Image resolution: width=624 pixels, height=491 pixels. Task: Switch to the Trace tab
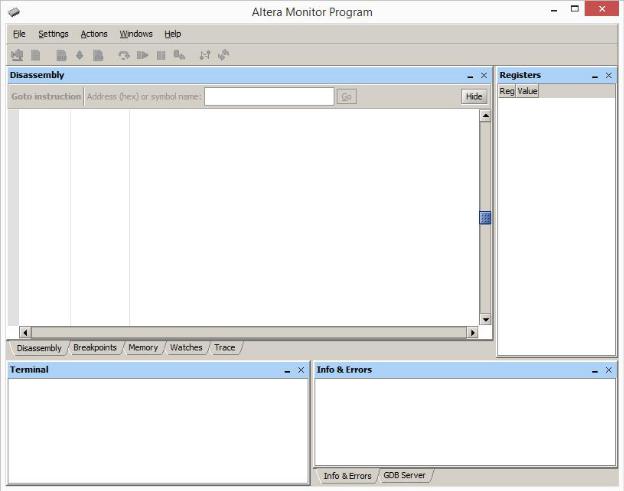225,348
